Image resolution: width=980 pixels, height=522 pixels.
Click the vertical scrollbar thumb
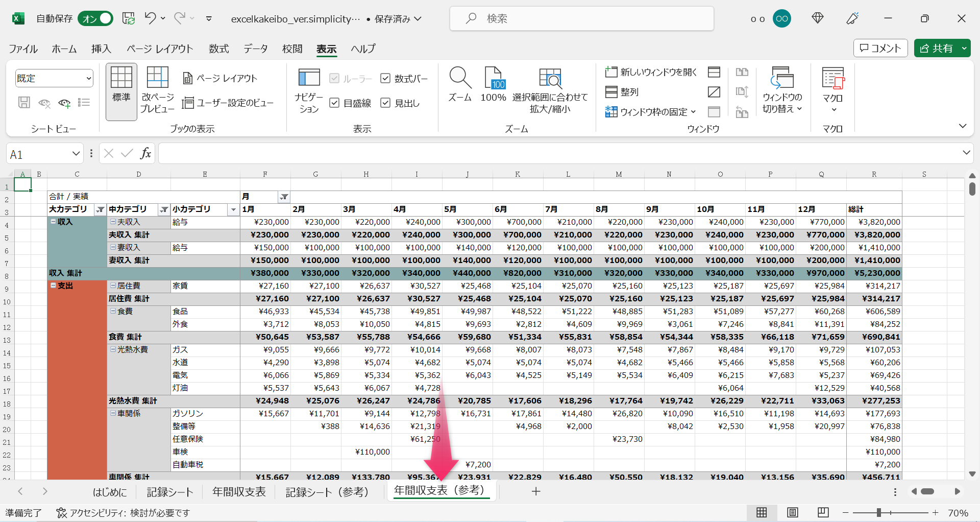tap(972, 189)
